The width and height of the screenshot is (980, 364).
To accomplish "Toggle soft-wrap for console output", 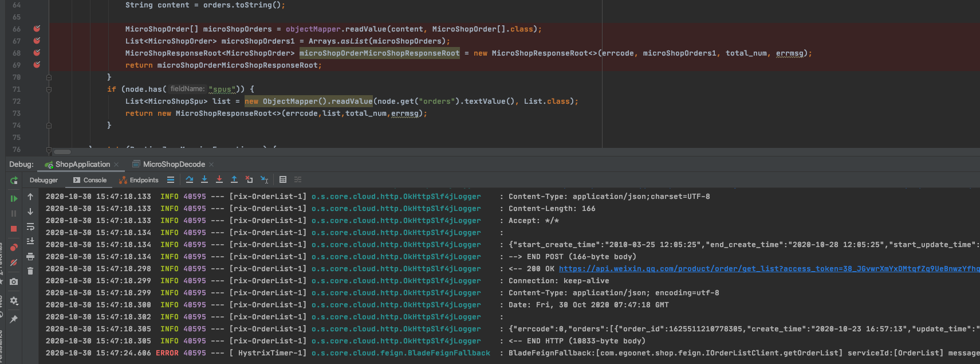I will pos(30,226).
